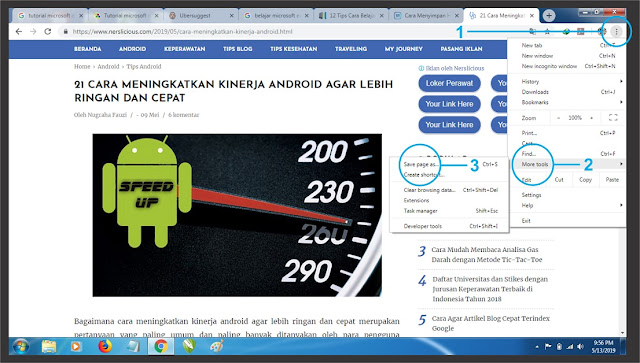Click Copy in the Edit row

585,180
